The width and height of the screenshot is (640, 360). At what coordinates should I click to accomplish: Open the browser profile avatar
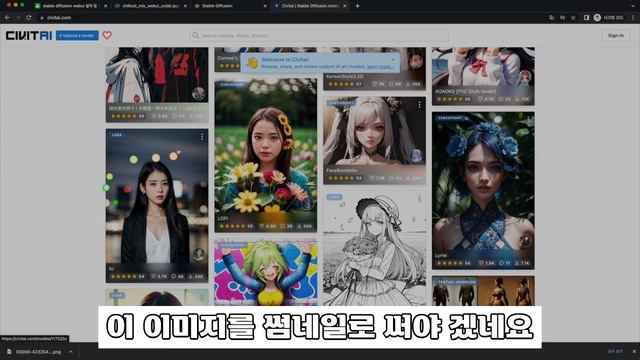[597, 18]
